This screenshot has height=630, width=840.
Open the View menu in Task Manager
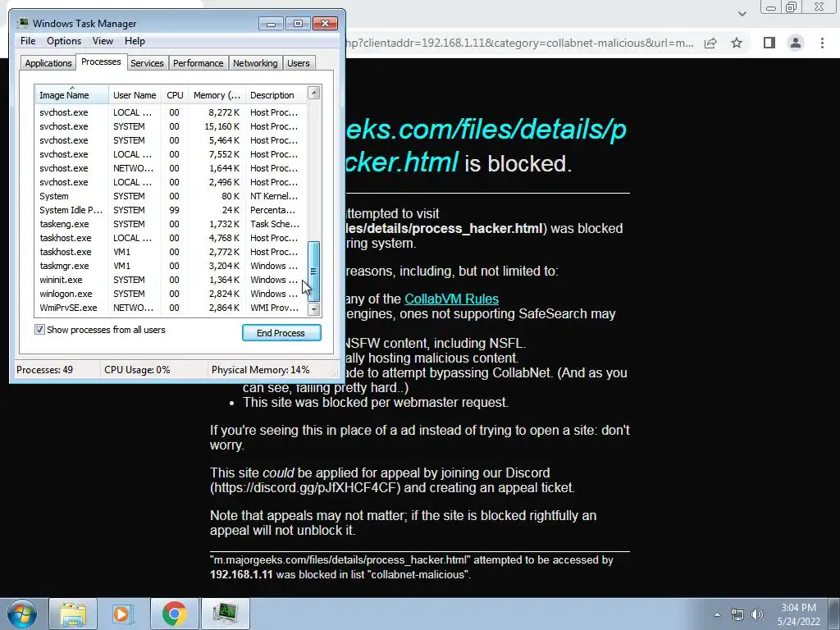pyautogui.click(x=103, y=41)
